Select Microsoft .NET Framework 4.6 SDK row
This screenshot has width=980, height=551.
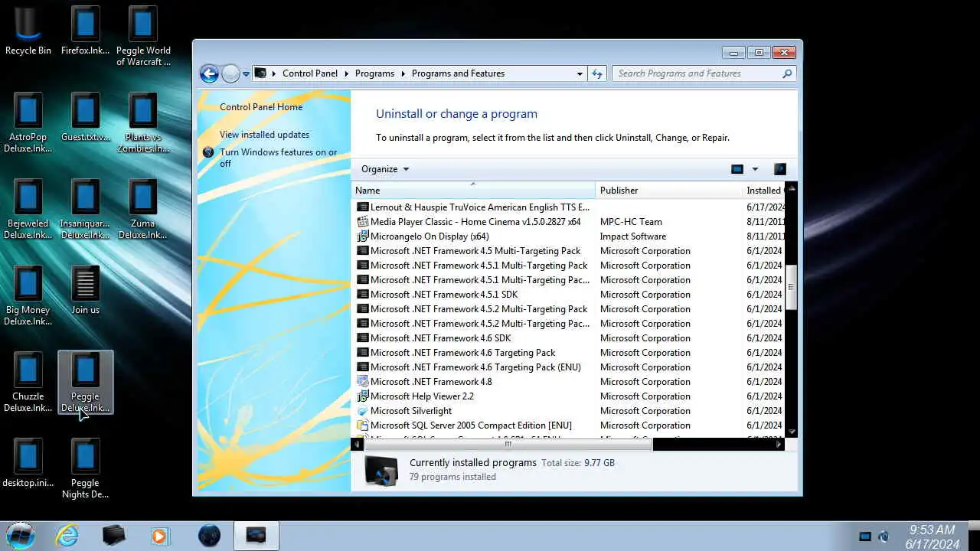click(x=569, y=338)
